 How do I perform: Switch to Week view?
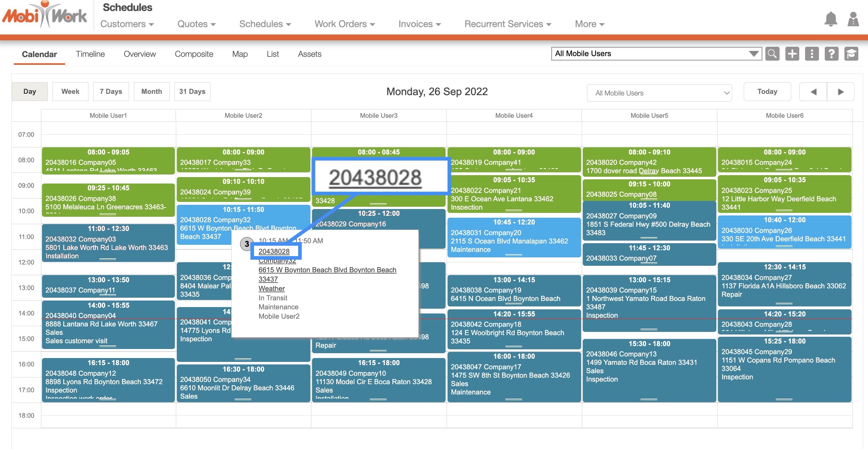click(x=70, y=92)
